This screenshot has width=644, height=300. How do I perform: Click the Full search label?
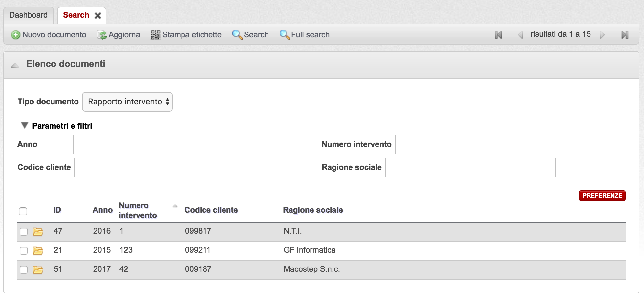pos(310,35)
